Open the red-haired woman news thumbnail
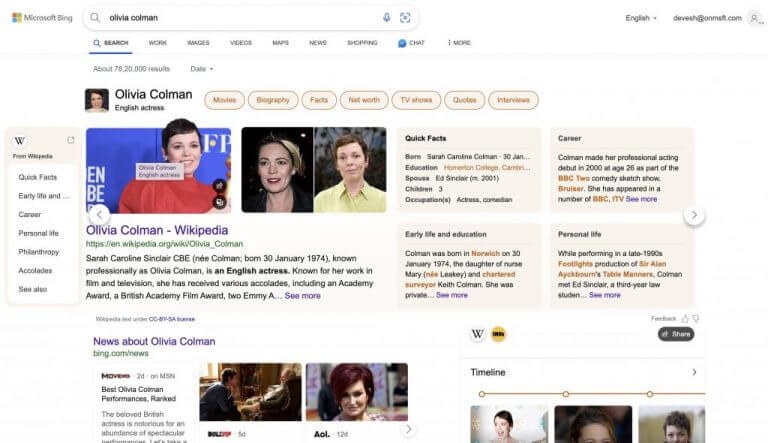Screen dimensions: 768x443 point(357,392)
